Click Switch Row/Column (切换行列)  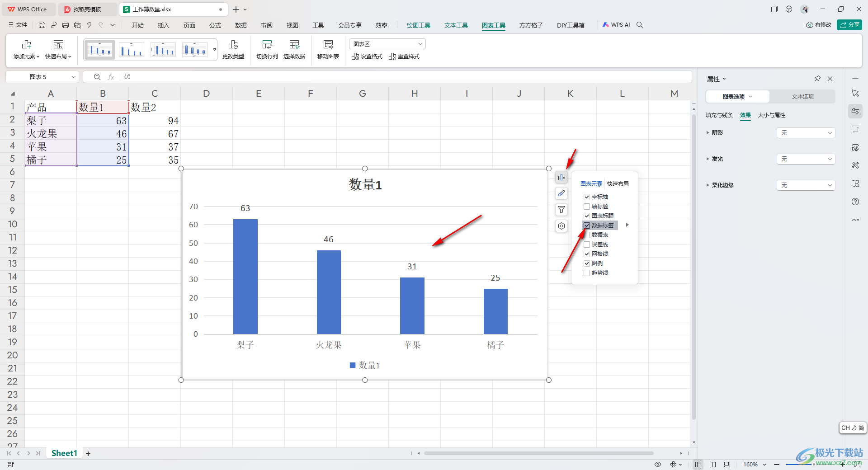(x=267, y=50)
